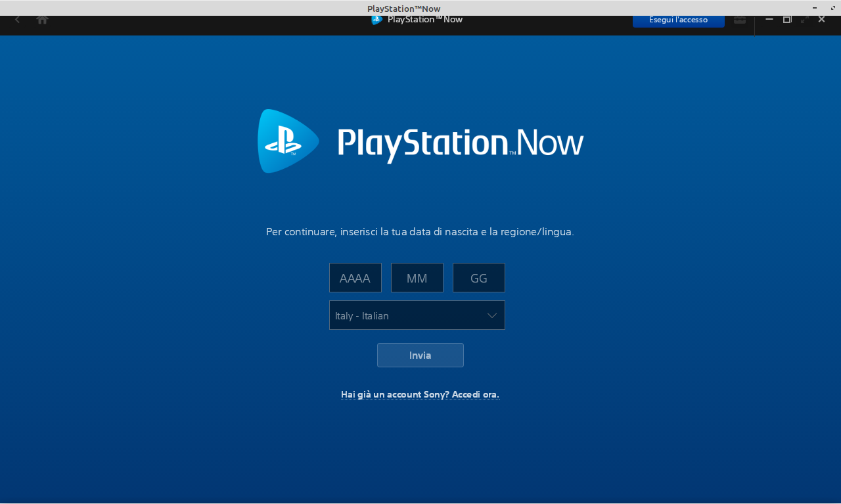Open the Italy - Italian region dropdown
The height and width of the screenshot is (504, 841).
click(417, 315)
